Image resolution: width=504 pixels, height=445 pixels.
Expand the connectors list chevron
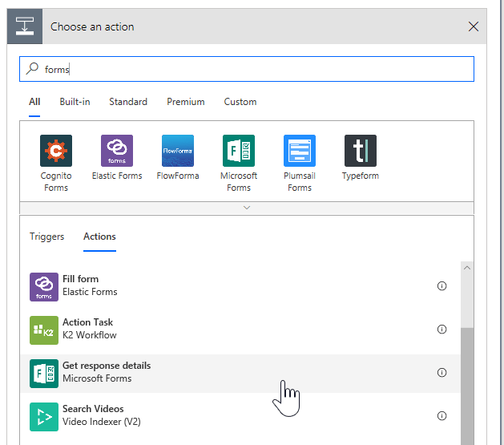247,208
